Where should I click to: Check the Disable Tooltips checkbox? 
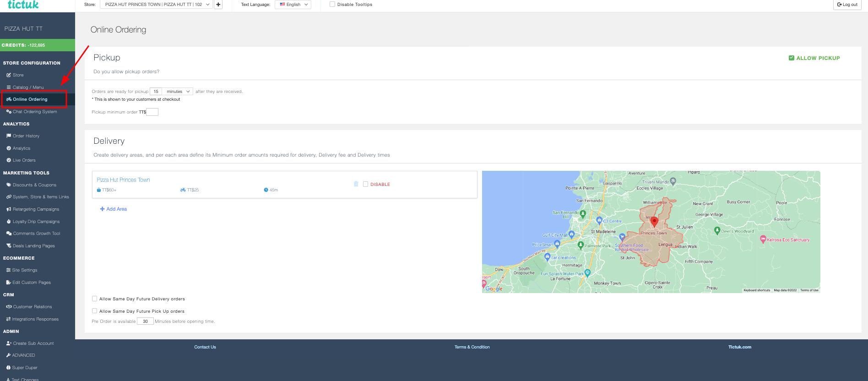[x=332, y=4]
